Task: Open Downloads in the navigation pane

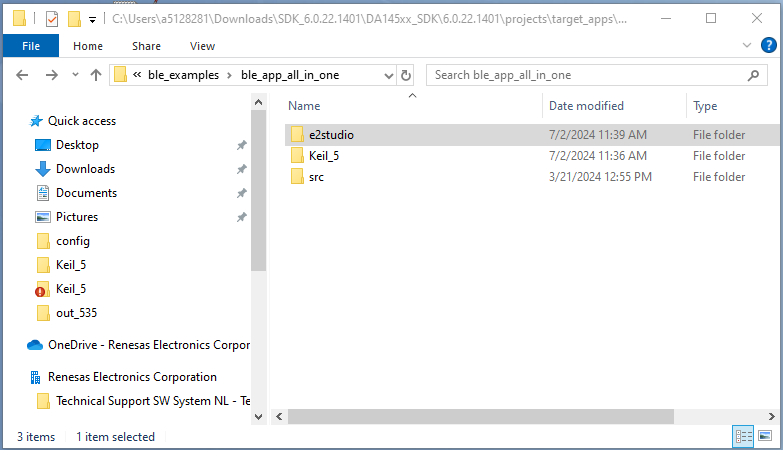Action: (x=85, y=169)
